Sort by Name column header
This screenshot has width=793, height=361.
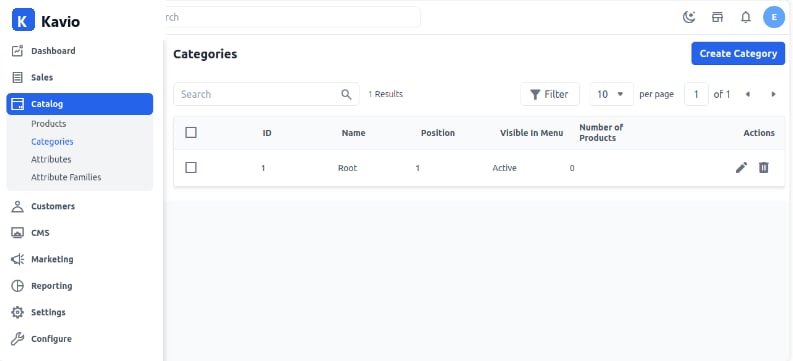354,133
